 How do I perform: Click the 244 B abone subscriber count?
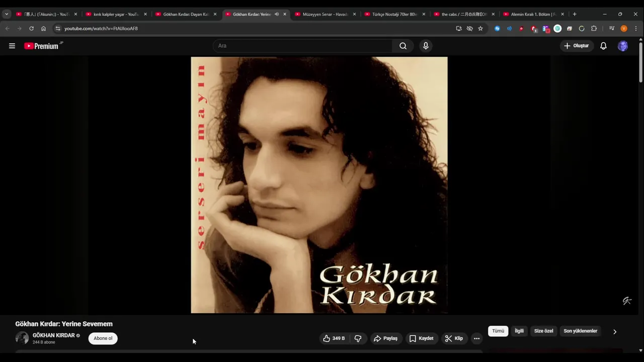point(44,342)
